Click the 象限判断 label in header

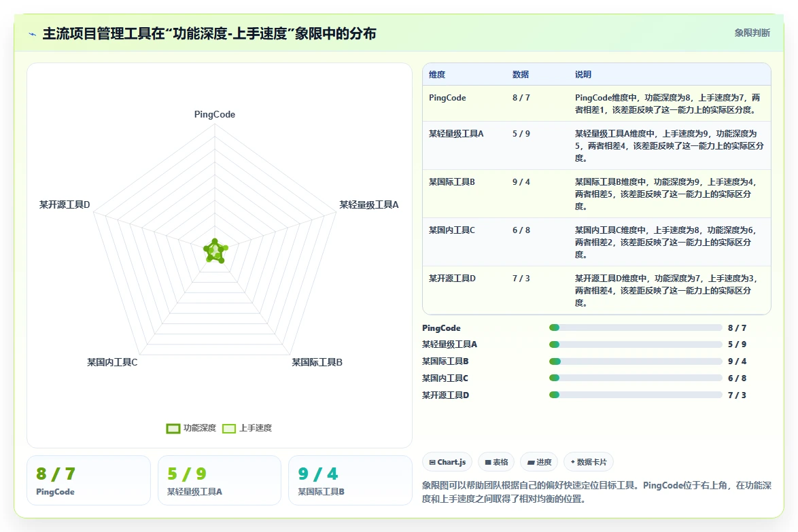point(752,33)
